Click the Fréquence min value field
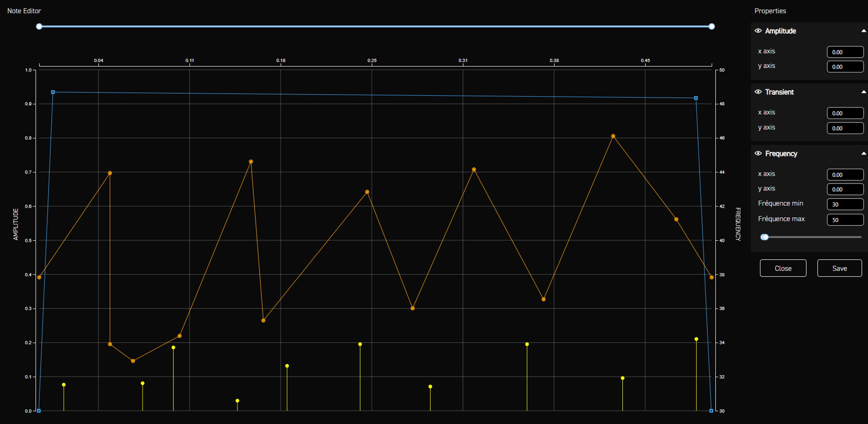The width and height of the screenshot is (868, 424). click(x=845, y=204)
